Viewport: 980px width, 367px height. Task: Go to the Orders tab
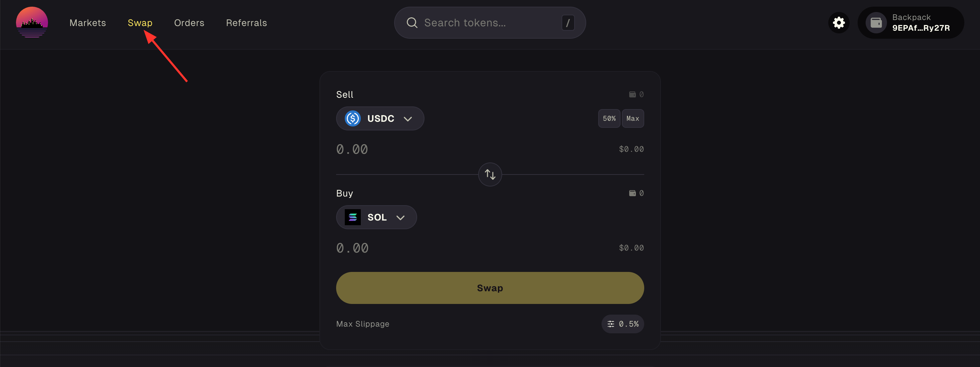tap(189, 23)
